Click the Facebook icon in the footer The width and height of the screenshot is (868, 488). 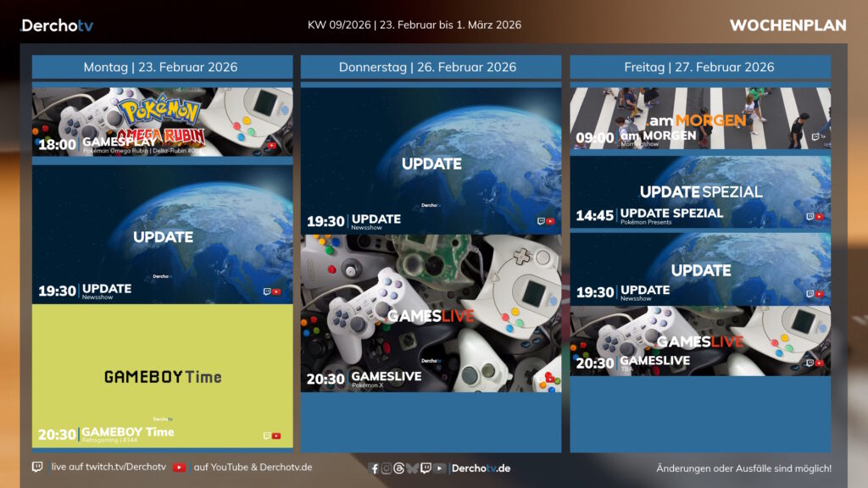pos(376,469)
